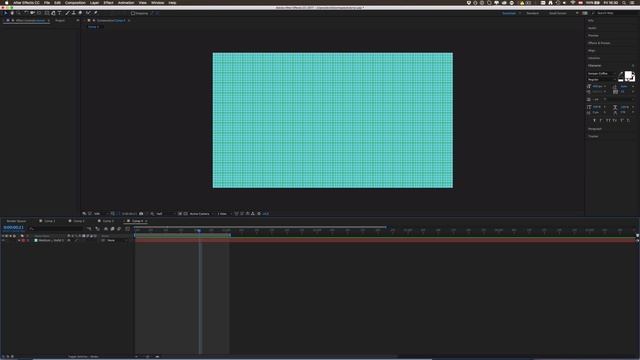Select the Unified Camera tool
640x360 pixels.
pos(32,13)
